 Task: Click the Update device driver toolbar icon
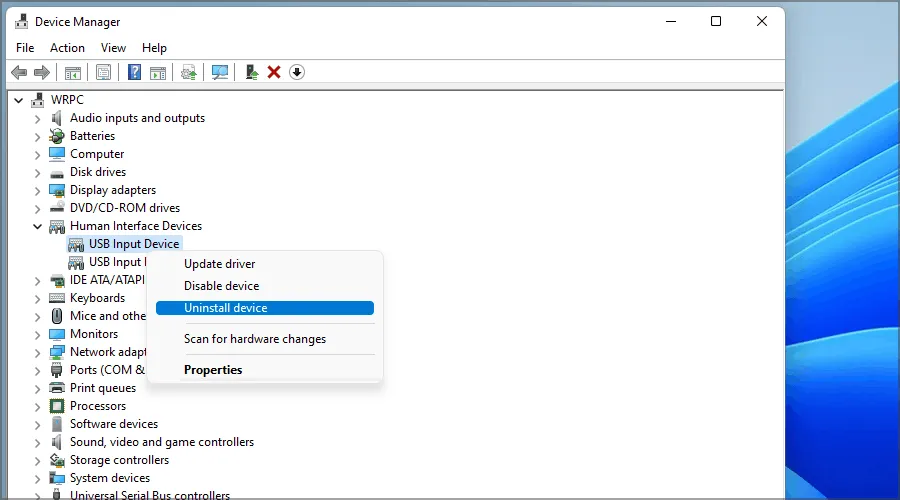pyautogui.click(x=251, y=72)
